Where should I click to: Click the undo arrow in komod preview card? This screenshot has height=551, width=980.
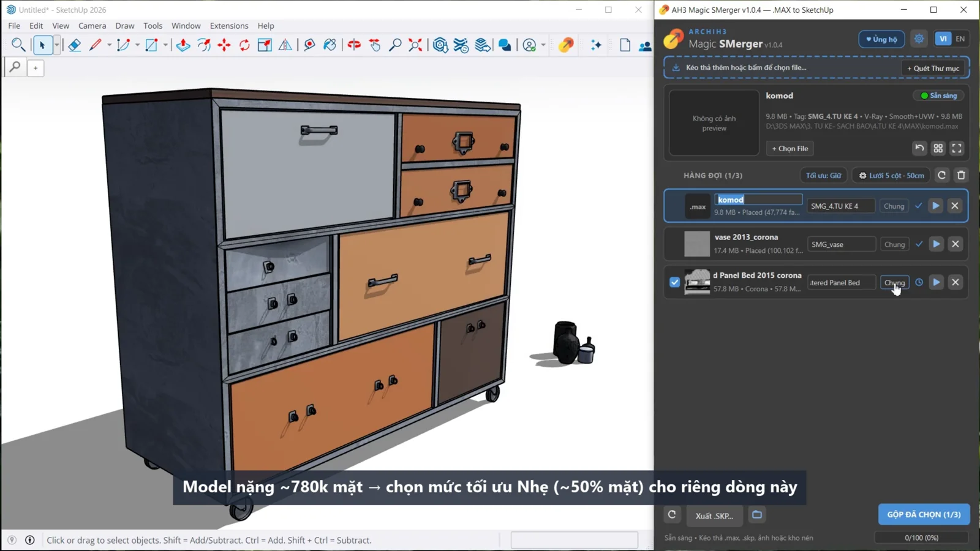(x=919, y=148)
